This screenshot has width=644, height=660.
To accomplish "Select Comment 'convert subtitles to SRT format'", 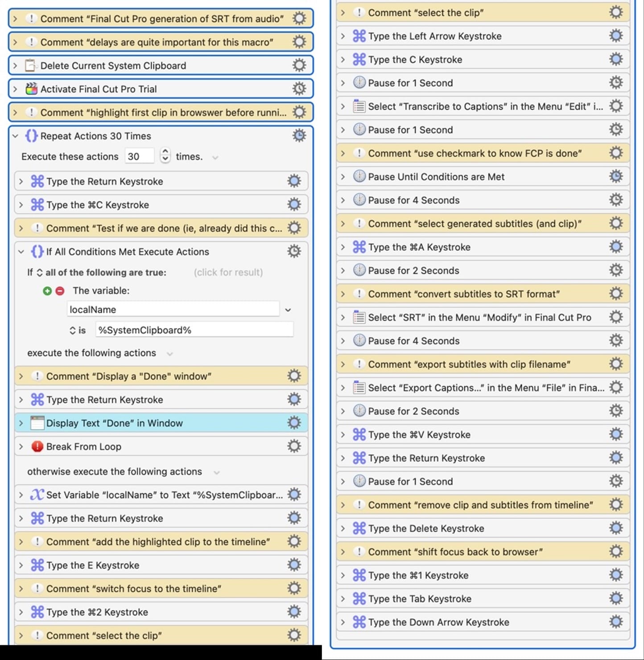I will coord(483,294).
